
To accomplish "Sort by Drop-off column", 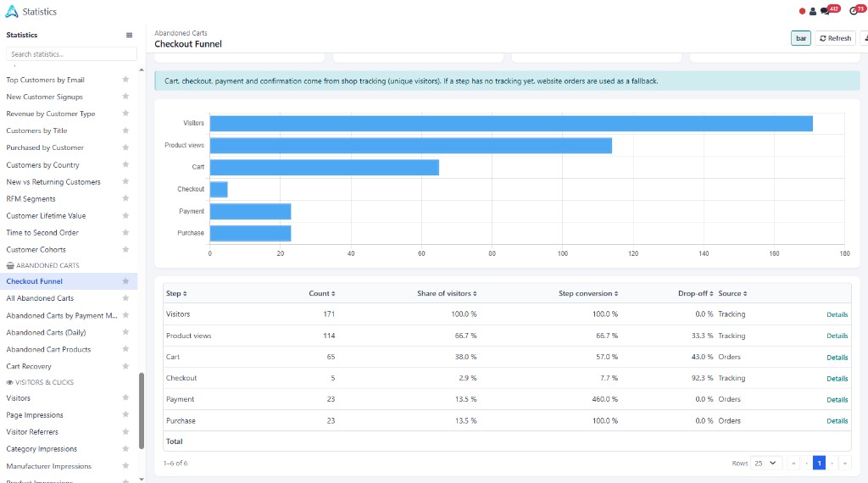I will [x=695, y=293].
